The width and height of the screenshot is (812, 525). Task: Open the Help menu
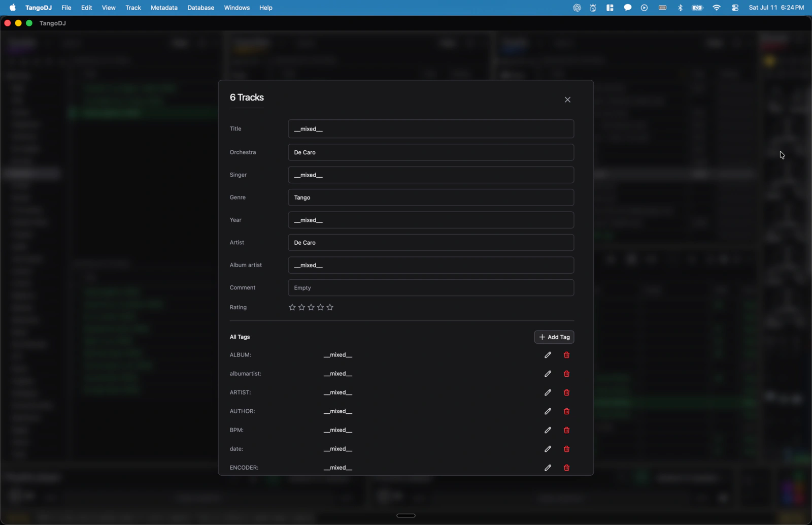[x=266, y=8]
